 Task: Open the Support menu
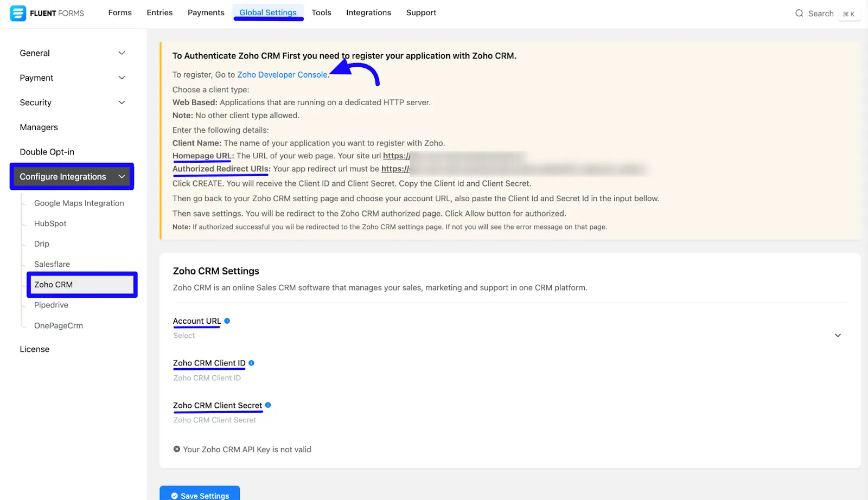[421, 12]
